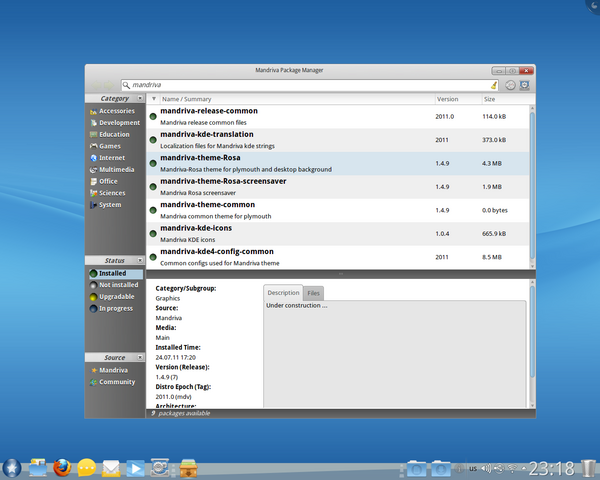Screen dimensions: 600x480
Task: Click the clear search broom icon
Action: 479,86
